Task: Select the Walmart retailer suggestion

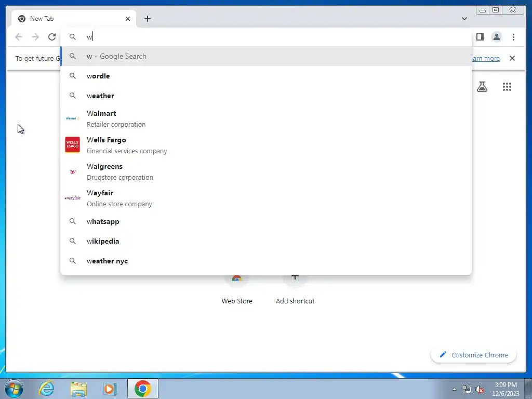Action: click(266, 119)
